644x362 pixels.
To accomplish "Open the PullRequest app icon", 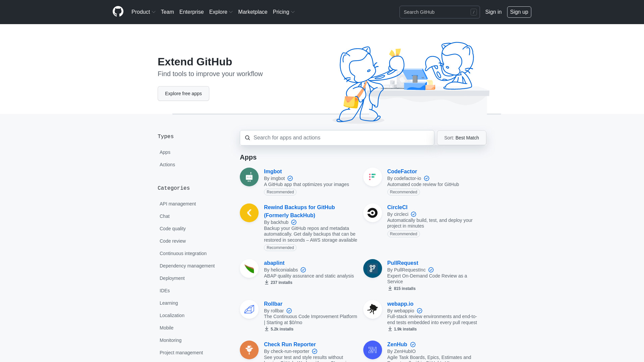I will pos(373,268).
